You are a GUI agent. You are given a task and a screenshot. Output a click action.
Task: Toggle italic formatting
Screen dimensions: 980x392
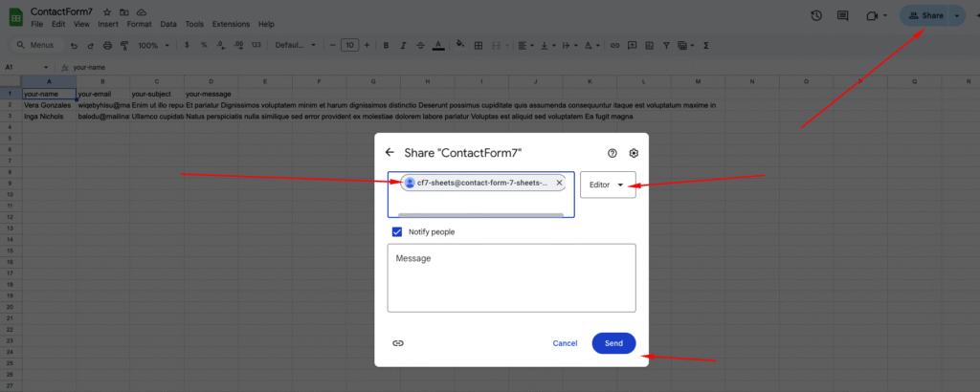point(403,46)
